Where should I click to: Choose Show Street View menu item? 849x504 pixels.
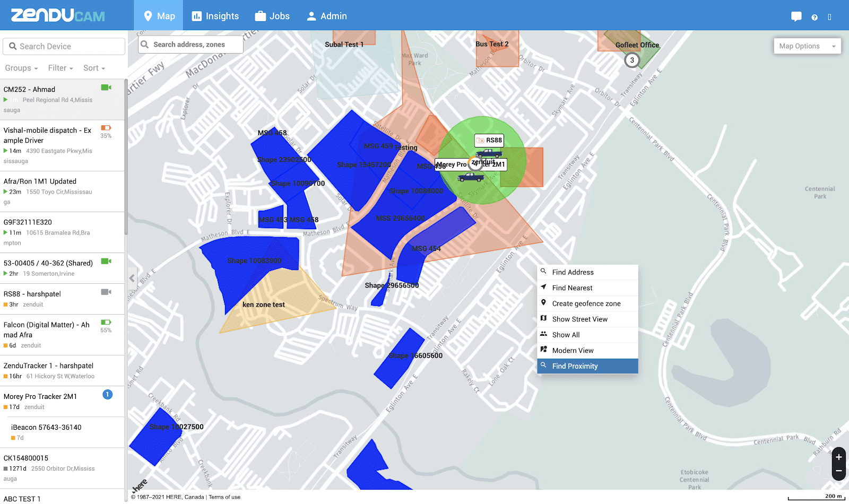click(587, 319)
